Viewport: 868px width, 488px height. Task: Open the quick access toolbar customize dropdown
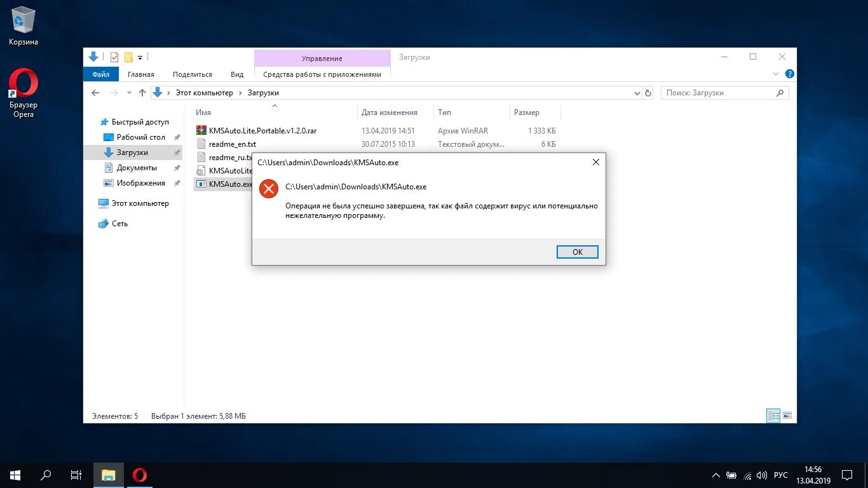140,58
